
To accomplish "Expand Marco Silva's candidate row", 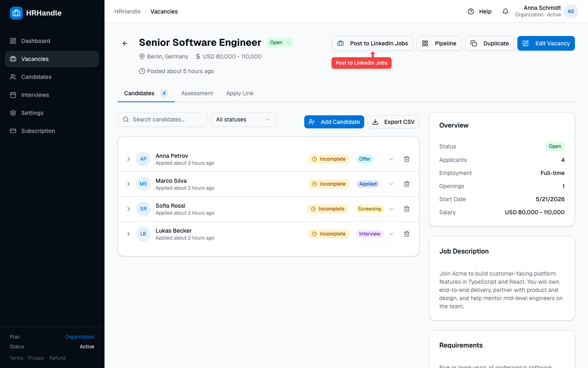I will point(129,184).
